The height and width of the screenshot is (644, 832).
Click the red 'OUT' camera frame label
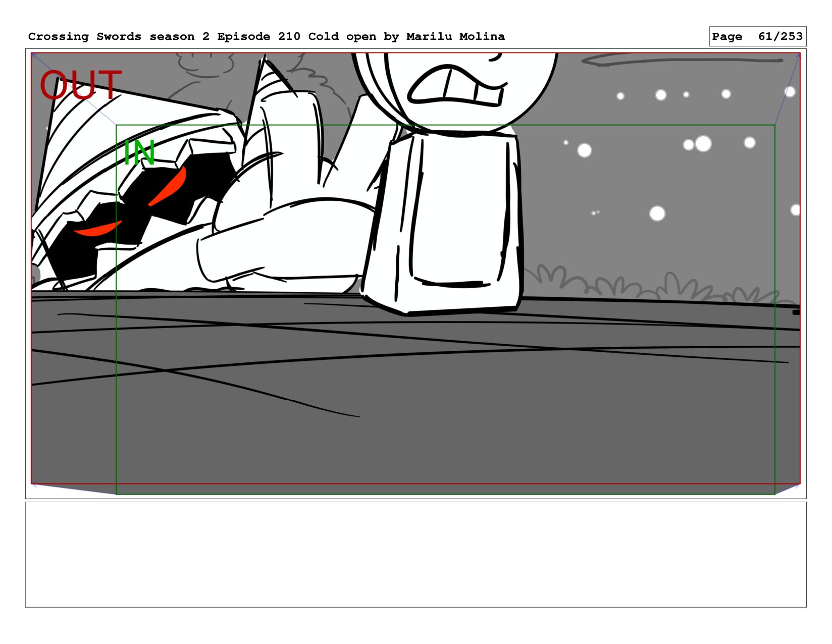(81, 86)
